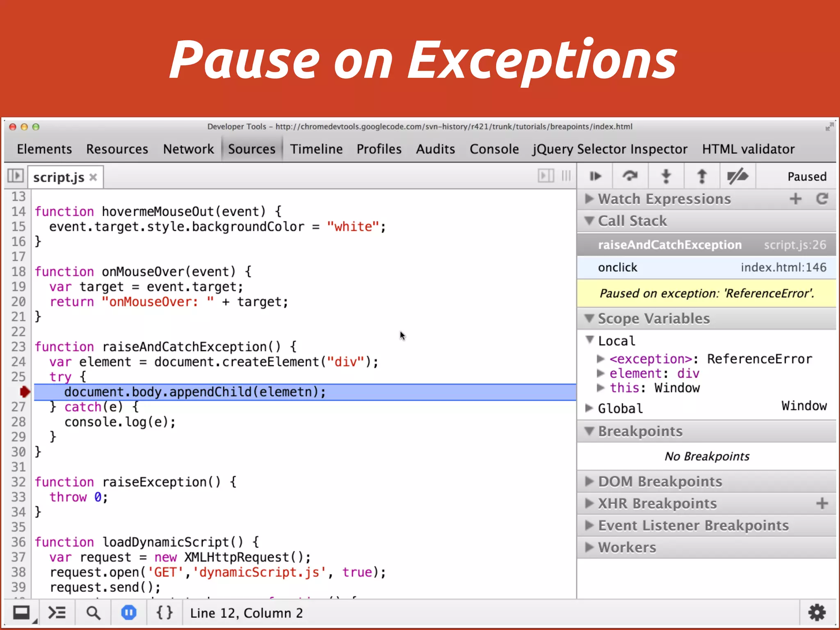
Task: Step into next function call
Action: (666, 176)
